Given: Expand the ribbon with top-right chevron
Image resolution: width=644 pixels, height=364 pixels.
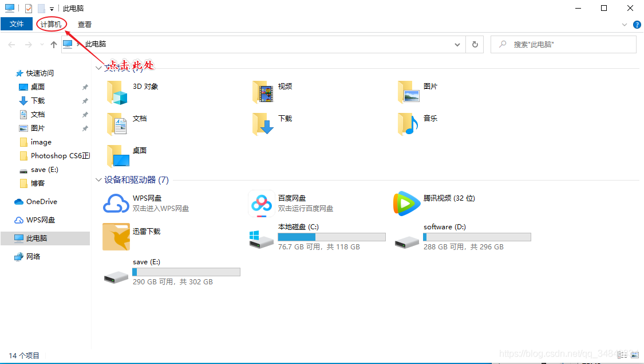Looking at the screenshot, I should click(625, 25).
